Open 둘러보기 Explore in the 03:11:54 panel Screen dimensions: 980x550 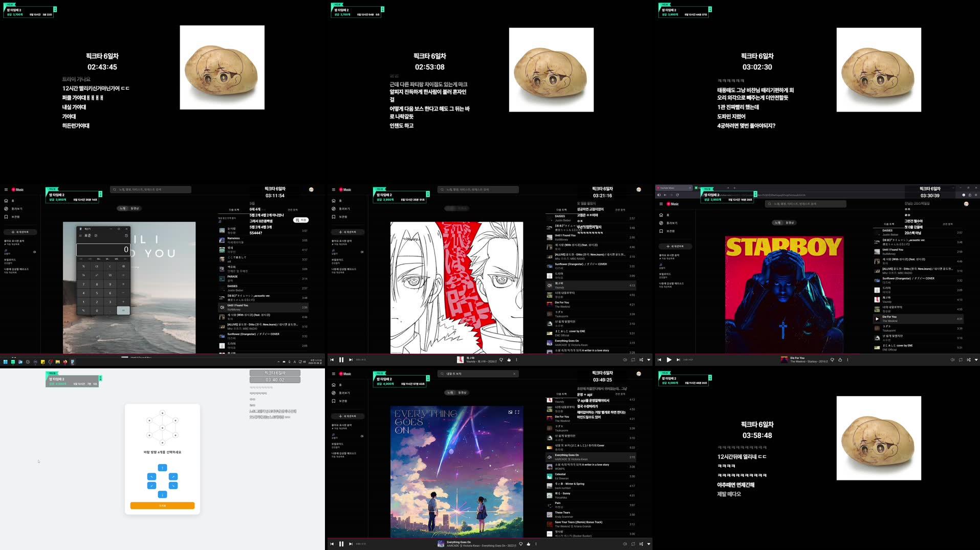tap(13, 209)
